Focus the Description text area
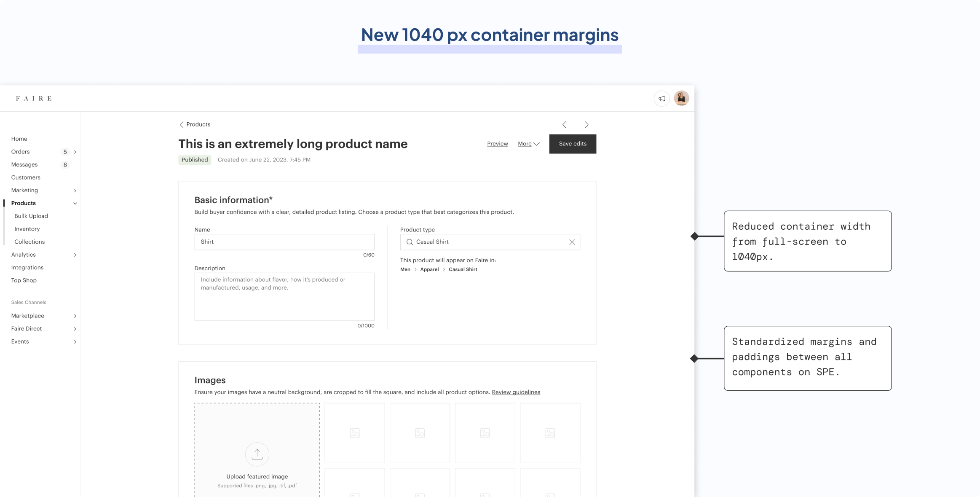980x497 pixels. click(284, 297)
